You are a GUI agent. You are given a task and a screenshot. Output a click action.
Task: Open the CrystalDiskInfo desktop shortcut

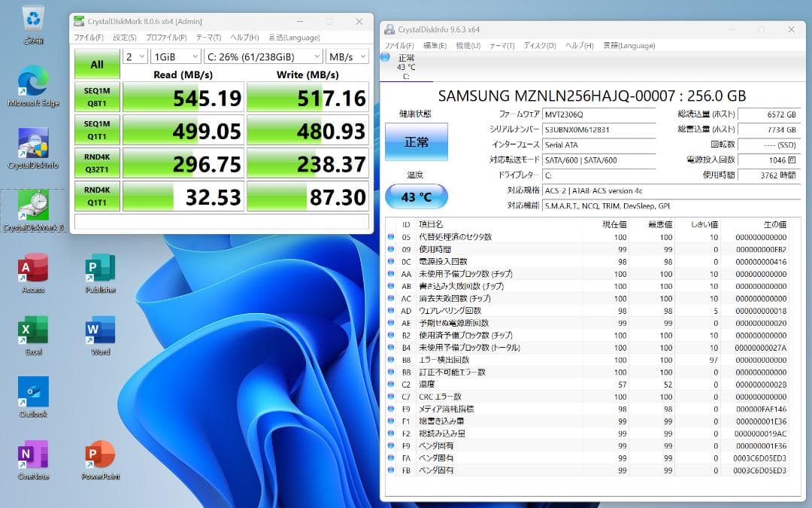pos(32,143)
